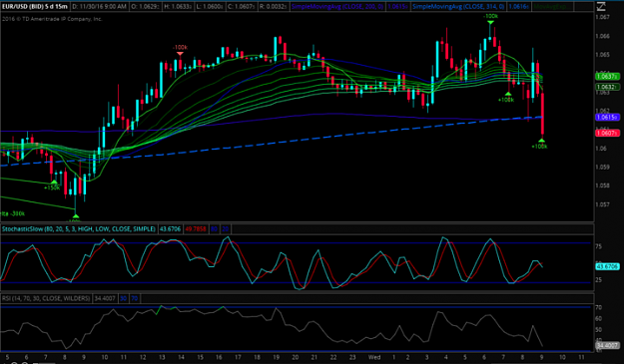Click the 1.06 price axis label
Screen dimensions: 624x364
click(601, 149)
